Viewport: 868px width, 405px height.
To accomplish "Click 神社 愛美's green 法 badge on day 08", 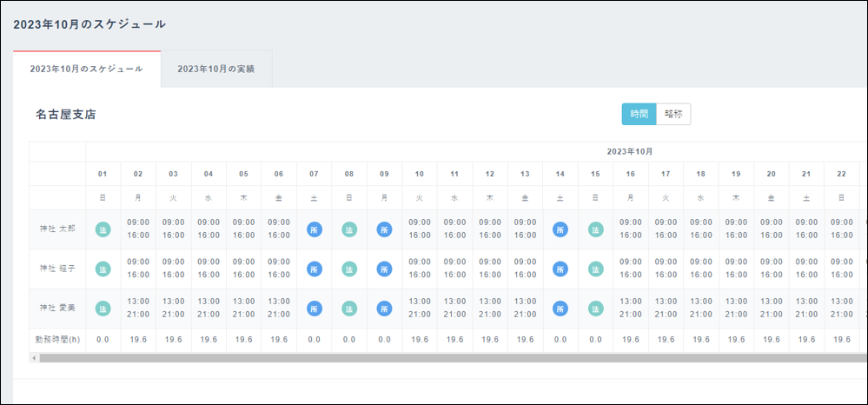I will (349, 309).
